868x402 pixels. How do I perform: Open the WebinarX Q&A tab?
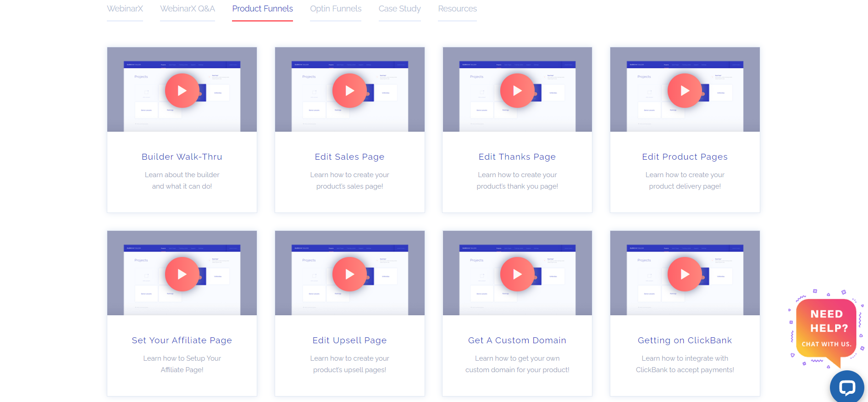coord(187,9)
